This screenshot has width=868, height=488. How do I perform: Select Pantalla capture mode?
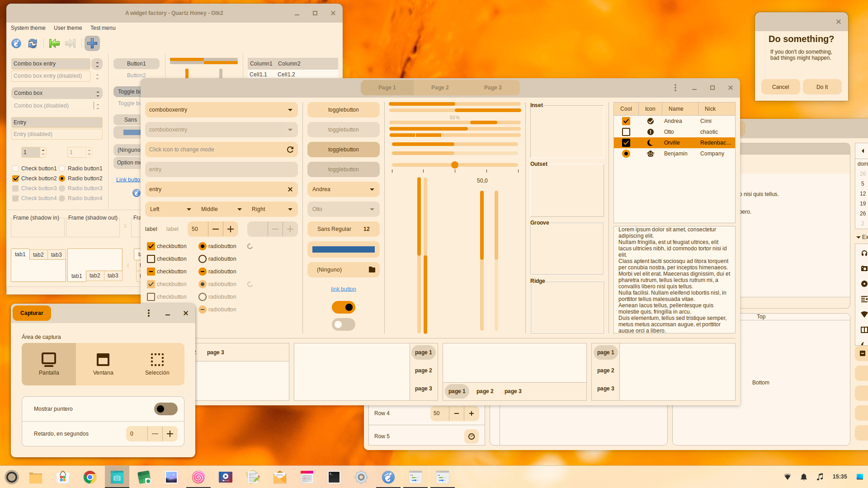pos(49,364)
